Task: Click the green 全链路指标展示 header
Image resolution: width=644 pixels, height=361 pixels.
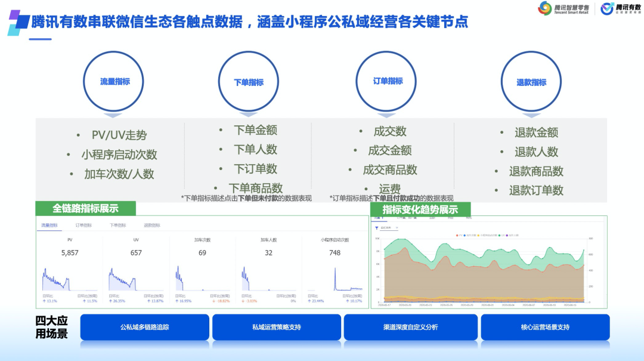Action: click(85, 208)
